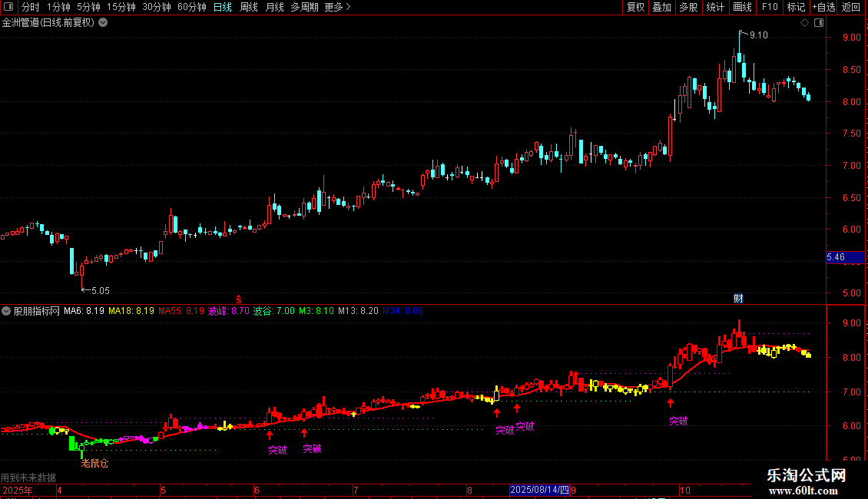Switch to 周线 weekly chart
The width and height of the screenshot is (868, 499).
[x=249, y=7]
